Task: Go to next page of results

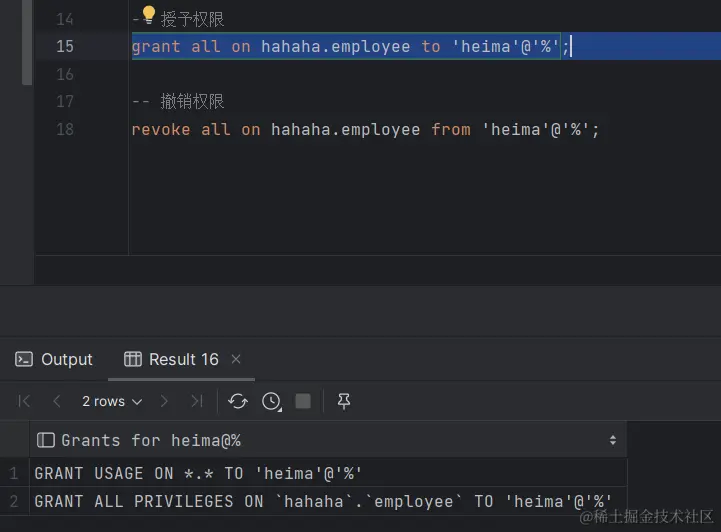Action: (x=164, y=401)
